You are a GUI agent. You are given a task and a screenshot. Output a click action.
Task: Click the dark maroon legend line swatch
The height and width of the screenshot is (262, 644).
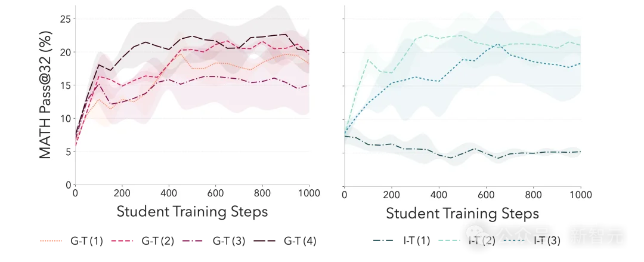click(x=265, y=241)
